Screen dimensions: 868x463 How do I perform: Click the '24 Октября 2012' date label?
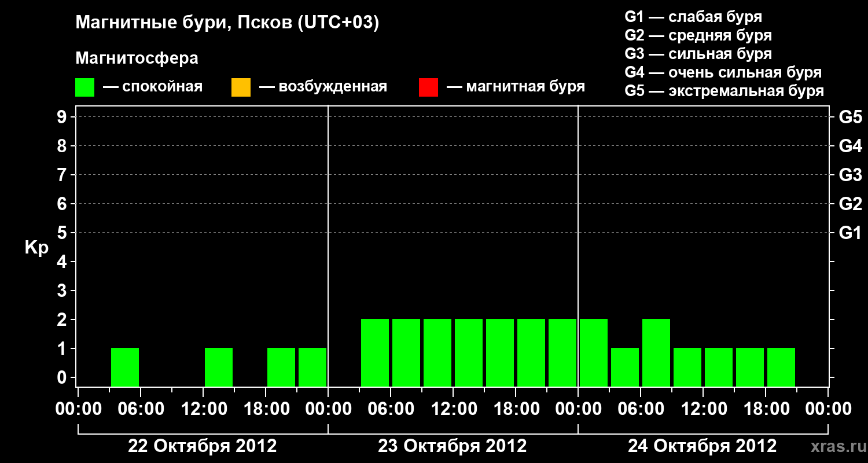click(x=703, y=446)
